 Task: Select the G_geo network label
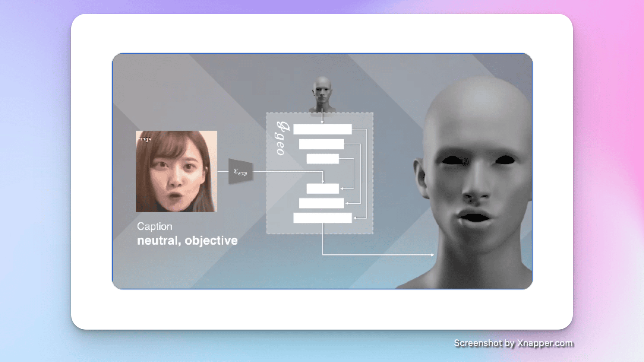(282, 139)
